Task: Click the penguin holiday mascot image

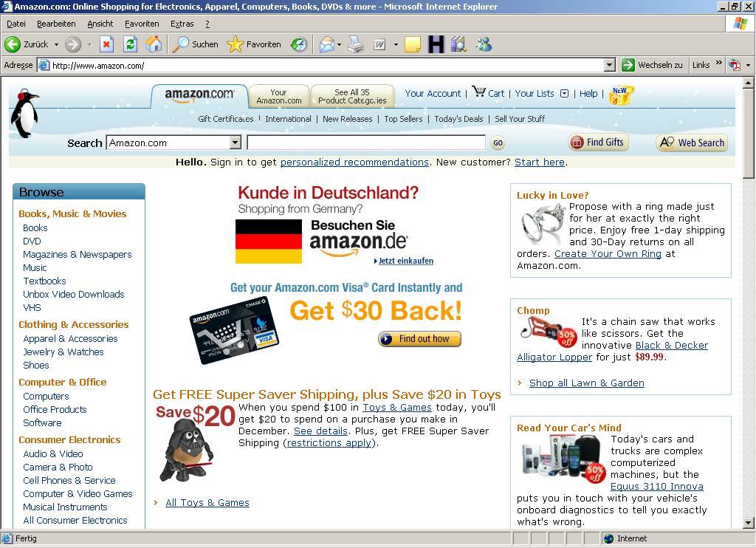Action: tap(24, 114)
